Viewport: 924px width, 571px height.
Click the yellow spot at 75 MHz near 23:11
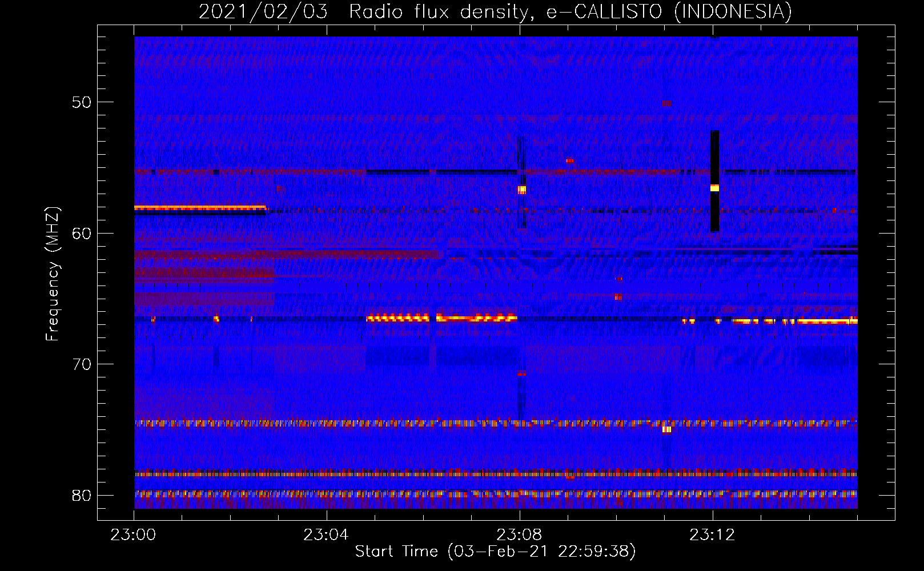coord(666,429)
